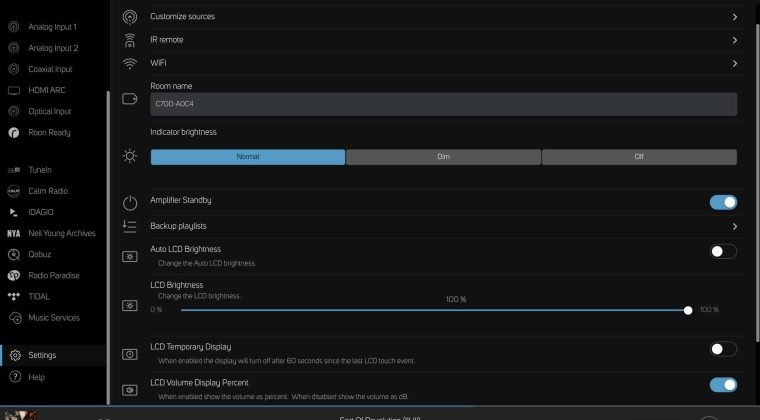
Task: Open IR remote settings arrow
Action: [735, 40]
